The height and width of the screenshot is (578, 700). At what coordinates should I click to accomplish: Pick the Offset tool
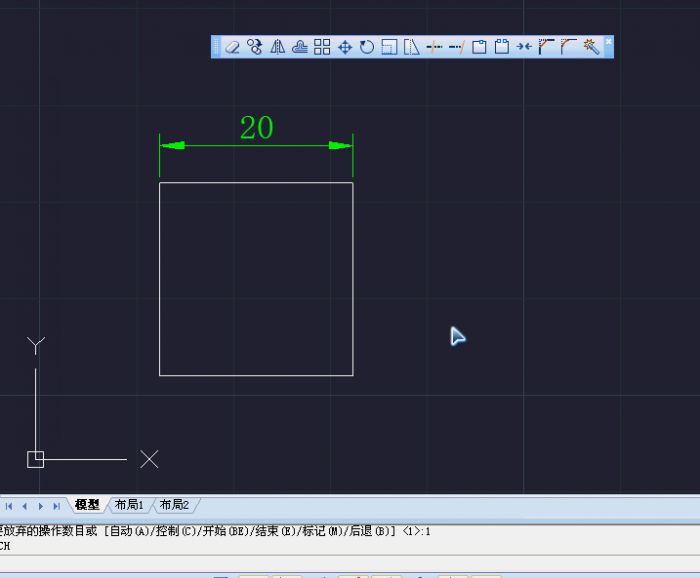(x=299, y=47)
